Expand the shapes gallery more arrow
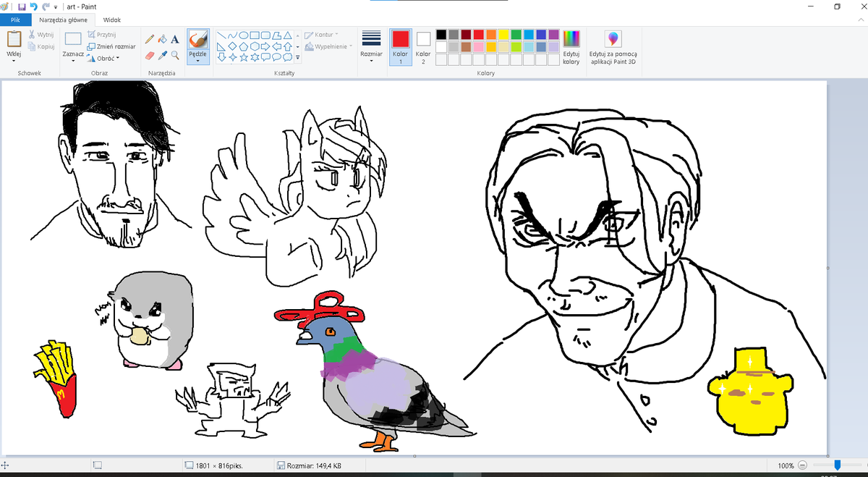Screen dimensions: 868x477 [298, 56]
